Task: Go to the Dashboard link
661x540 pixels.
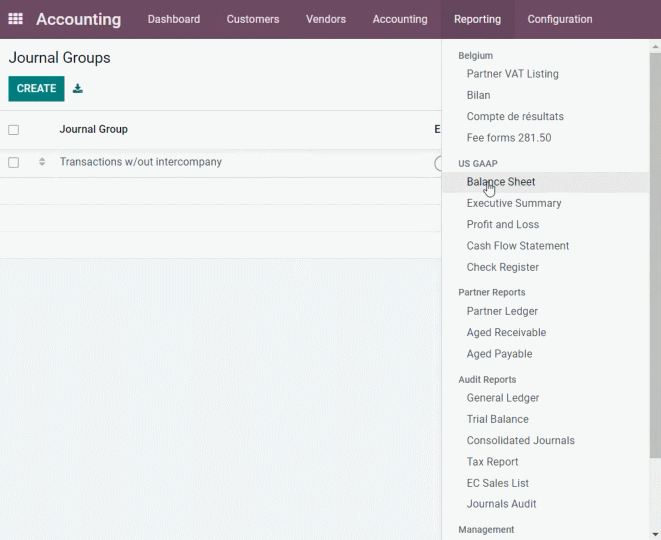Action: point(174,19)
